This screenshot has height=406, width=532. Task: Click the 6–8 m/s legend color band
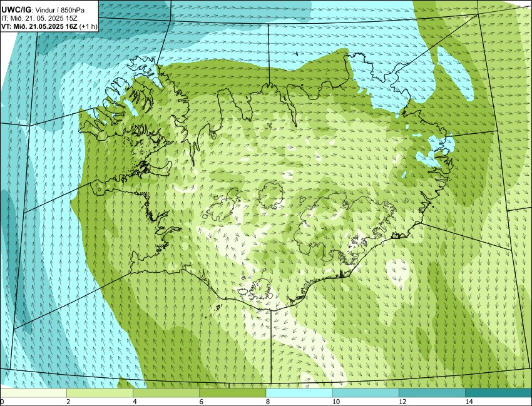pyautogui.click(x=233, y=393)
